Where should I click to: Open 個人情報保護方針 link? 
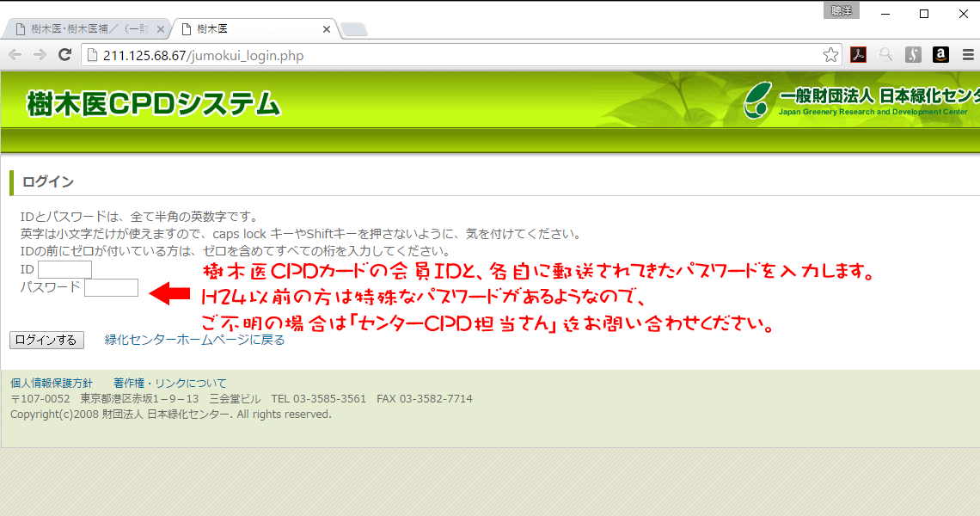(x=52, y=383)
